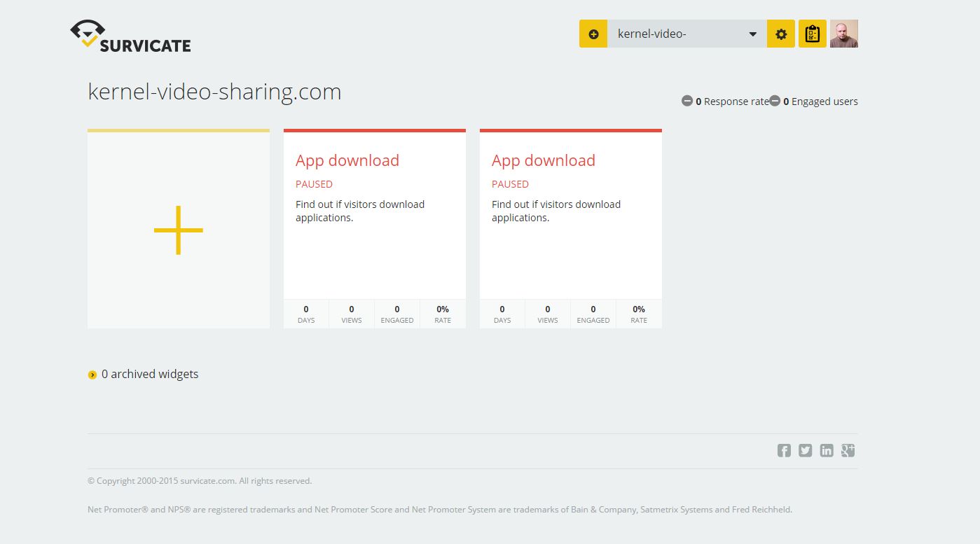Click the yellow plus button beside site selector

(x=593, y=34)
